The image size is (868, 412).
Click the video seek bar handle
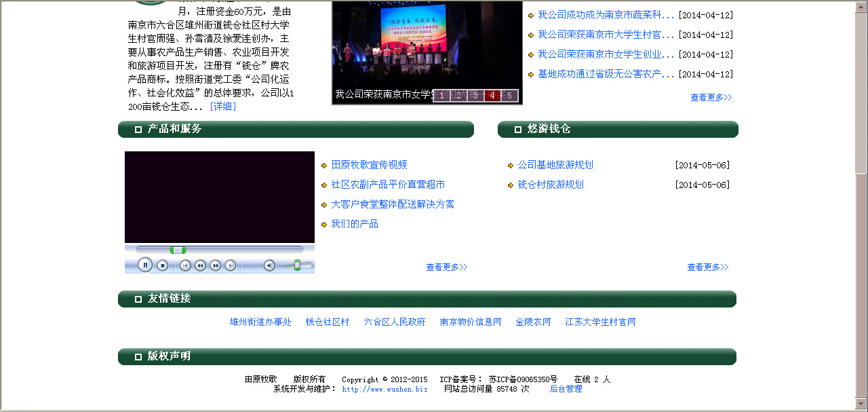point(178,250)
